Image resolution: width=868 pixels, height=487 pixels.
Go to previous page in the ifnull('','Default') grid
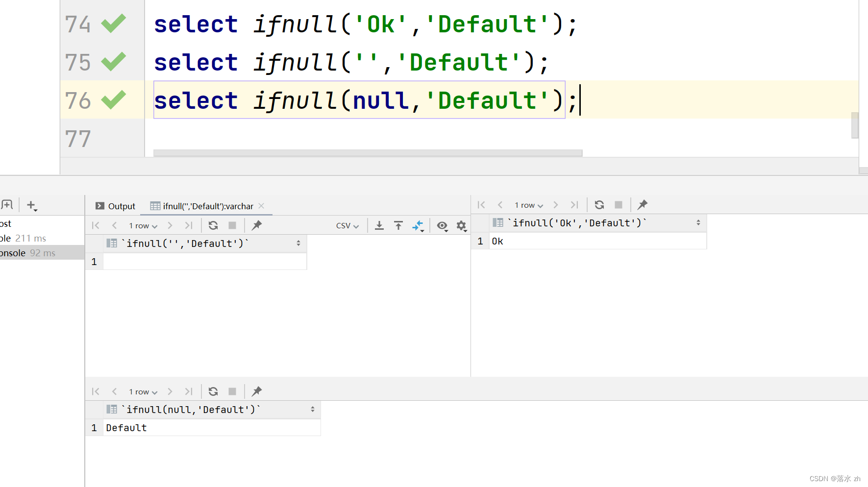pyautogui.click(x=114, y=225)
